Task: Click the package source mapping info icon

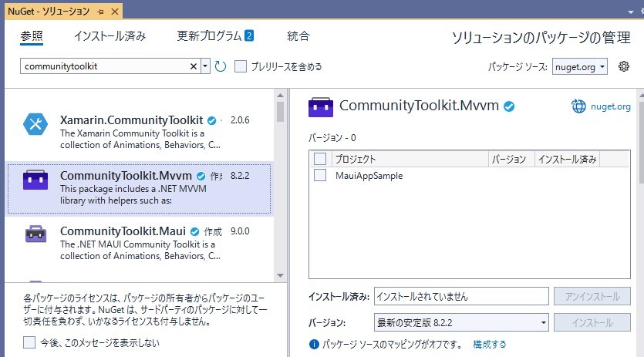Action: pyautogui.click(x=314, y=344)
